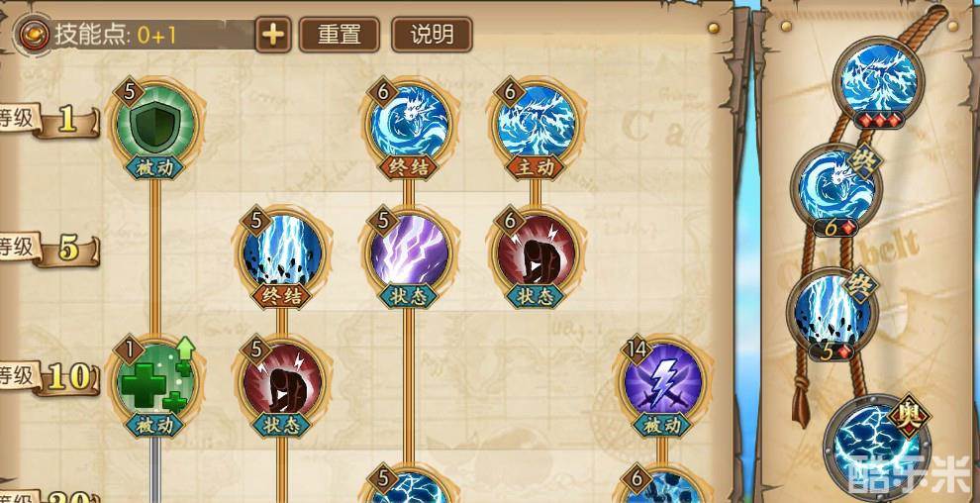Select the blue lightning strike 终结 skill
The height and width of the screenshot is (503, 980).
pyautogui.click(x=282, y=253)
